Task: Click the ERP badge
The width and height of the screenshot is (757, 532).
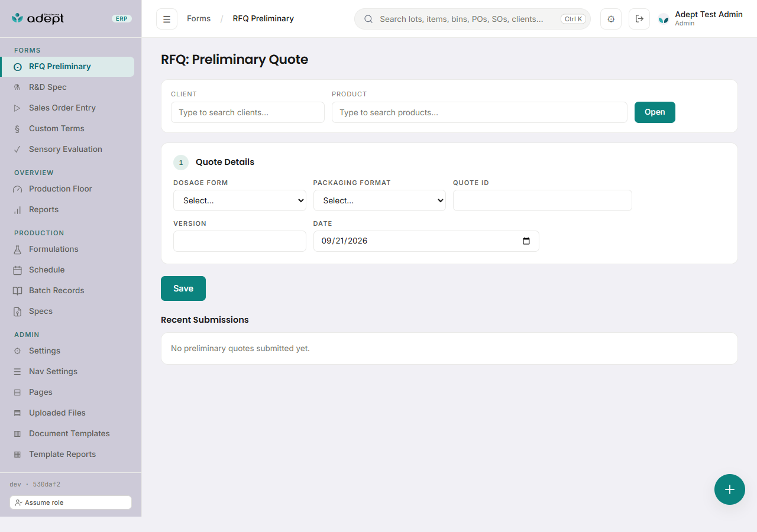Action: pos(122,19)
